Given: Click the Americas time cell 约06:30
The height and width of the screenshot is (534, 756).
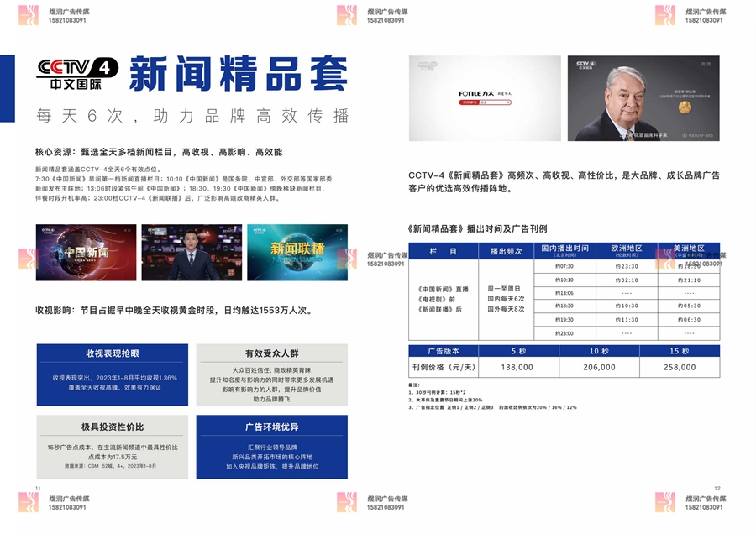Looking at the screenshot, I should [689, 320].
